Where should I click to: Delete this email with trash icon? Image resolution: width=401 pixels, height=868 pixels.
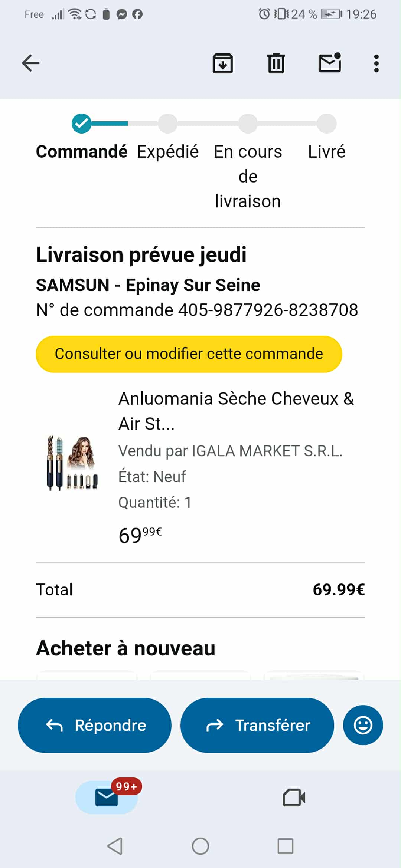(x=276, y=63)
